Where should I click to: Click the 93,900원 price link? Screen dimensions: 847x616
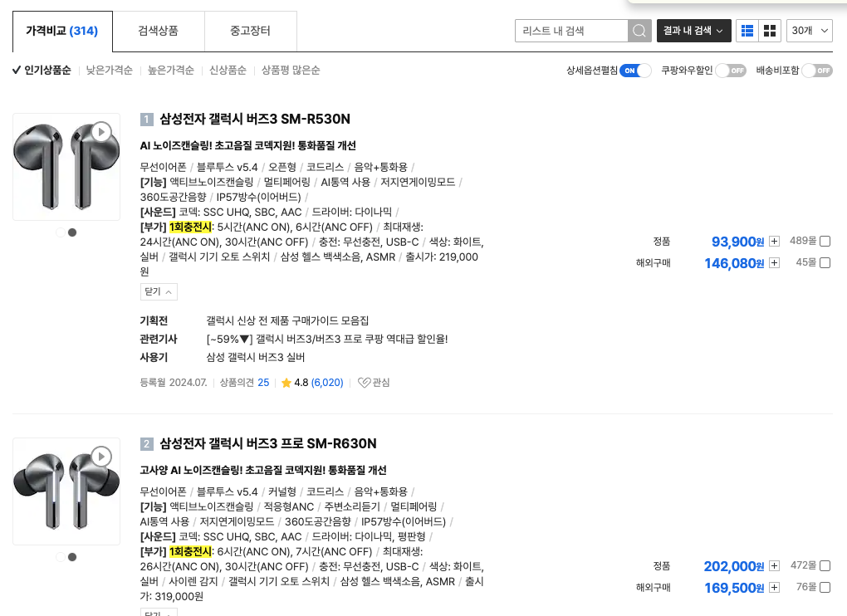[737, 242]
